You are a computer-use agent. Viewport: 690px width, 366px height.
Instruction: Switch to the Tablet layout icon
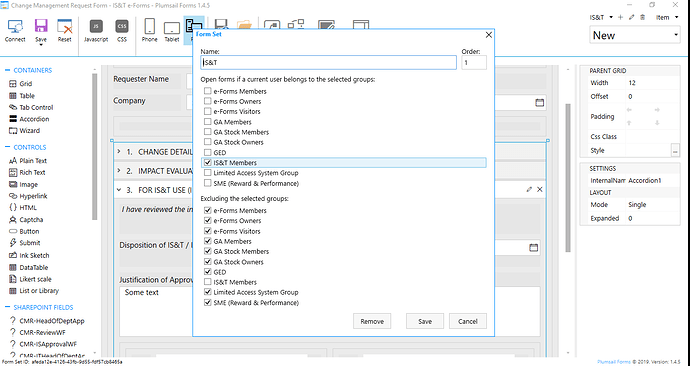point(172,28)
